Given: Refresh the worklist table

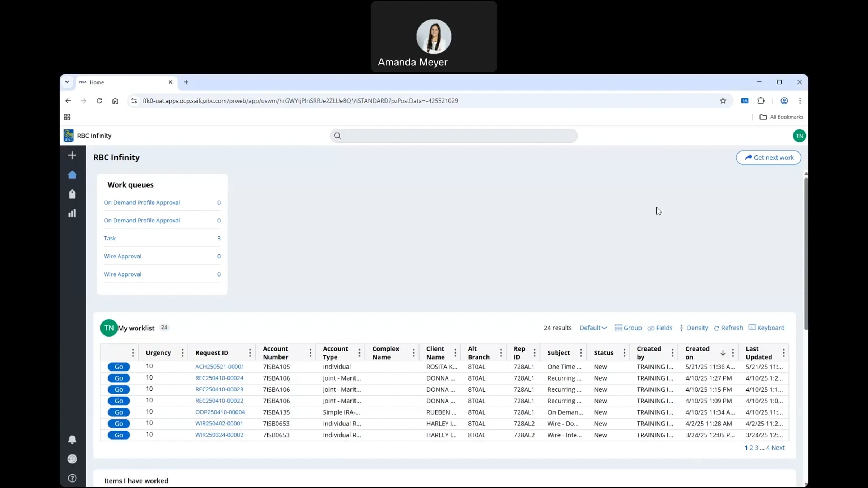Looking at the screenshot, I should click(728, 328).
